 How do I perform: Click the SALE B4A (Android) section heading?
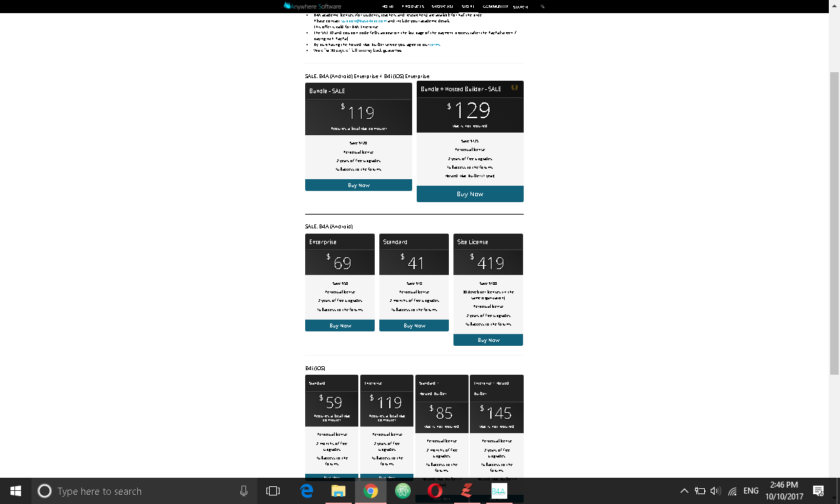coord(329,226)
